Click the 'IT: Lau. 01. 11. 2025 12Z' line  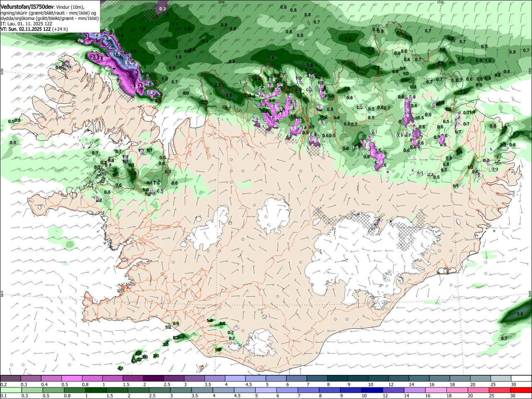(26, 24)
